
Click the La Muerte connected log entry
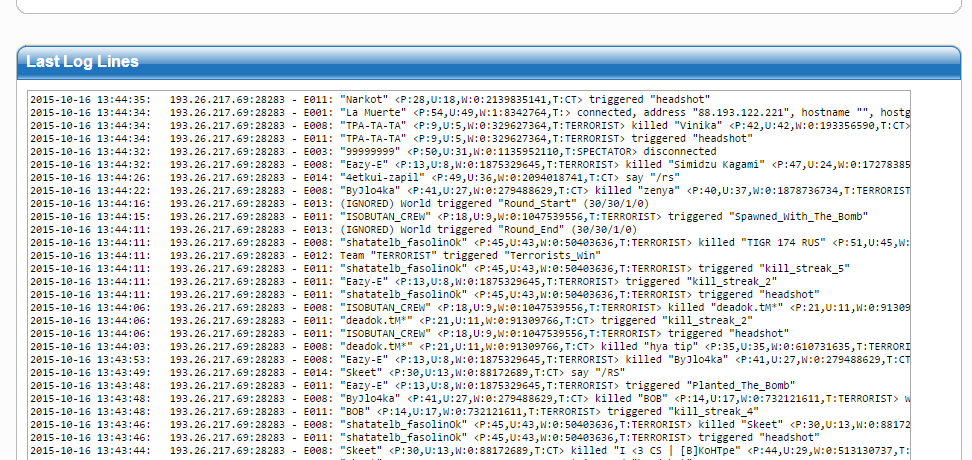tap(469, 112)
